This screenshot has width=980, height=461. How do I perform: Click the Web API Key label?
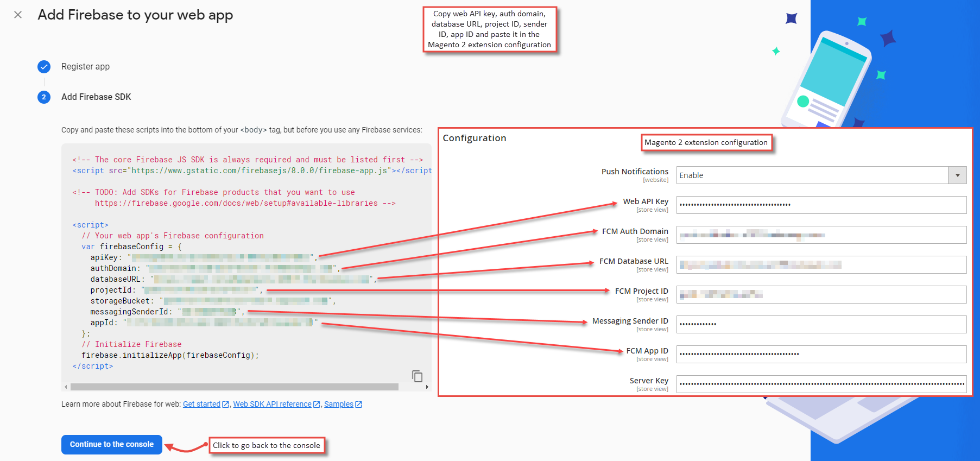(x=646, y=201)
